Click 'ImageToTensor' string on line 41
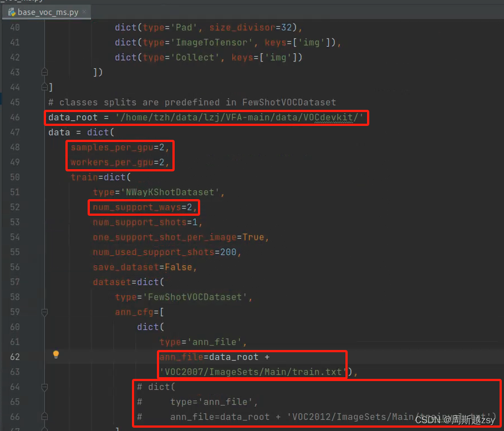The width and height of the screenshot is (504, 431). tap(211, 43)
